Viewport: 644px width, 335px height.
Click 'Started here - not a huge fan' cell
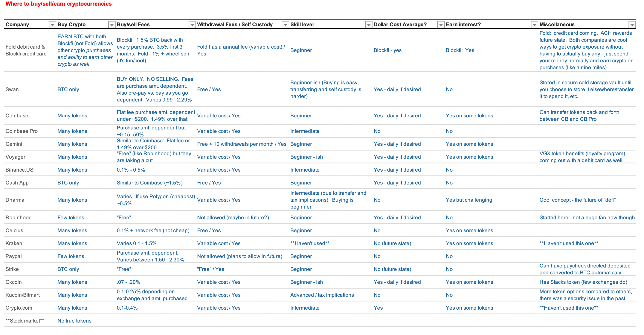click(587, 218)
